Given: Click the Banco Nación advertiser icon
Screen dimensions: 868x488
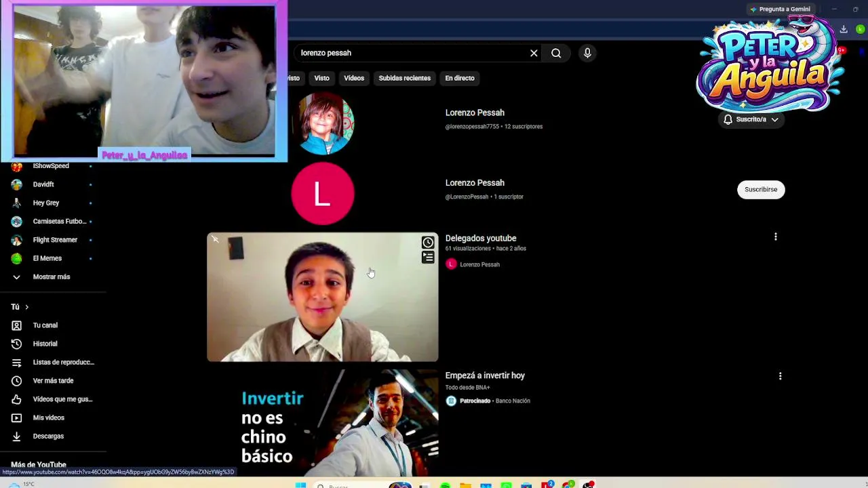Looking at the screenshot, I should [x=451, y=401].
